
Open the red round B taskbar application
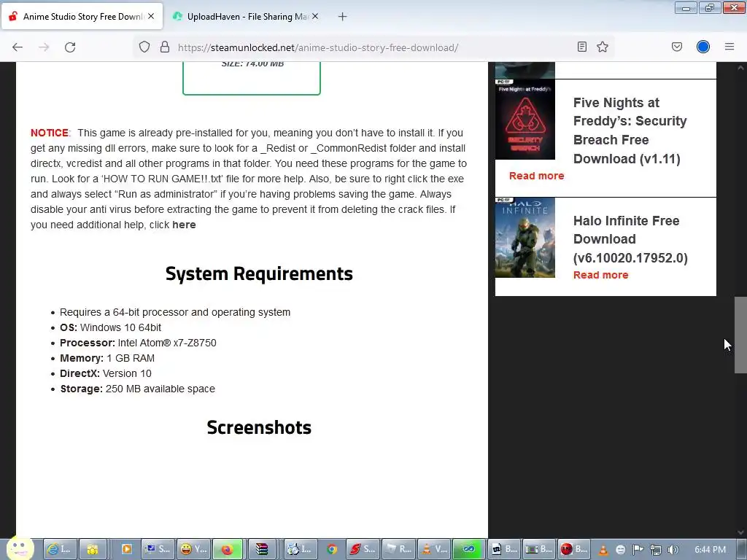573,549
